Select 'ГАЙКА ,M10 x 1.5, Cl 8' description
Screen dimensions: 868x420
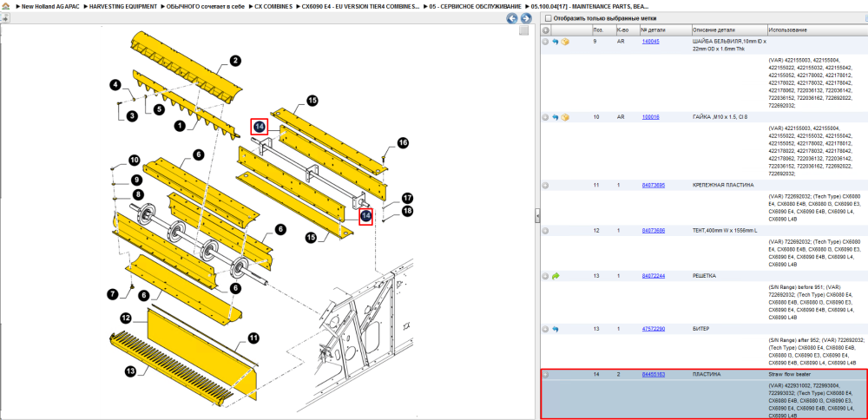click(x=720, y=117)
